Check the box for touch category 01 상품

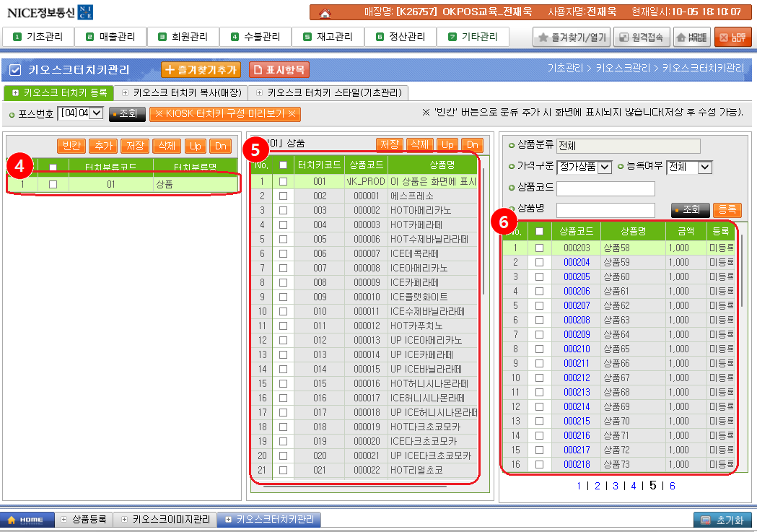(53, 185)
